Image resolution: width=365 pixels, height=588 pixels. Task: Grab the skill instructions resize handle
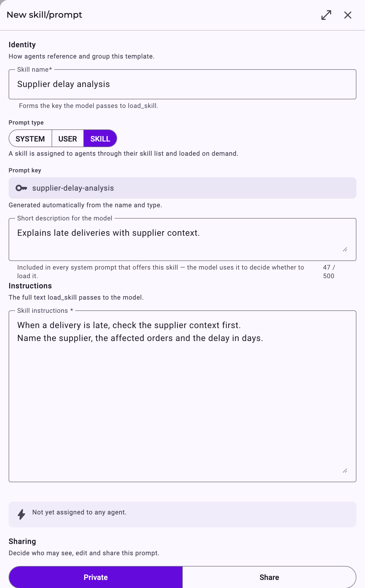coord(345,471)
